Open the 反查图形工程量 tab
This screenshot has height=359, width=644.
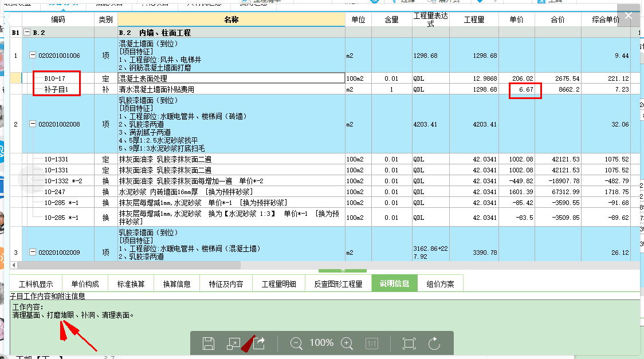coord(339,284)
